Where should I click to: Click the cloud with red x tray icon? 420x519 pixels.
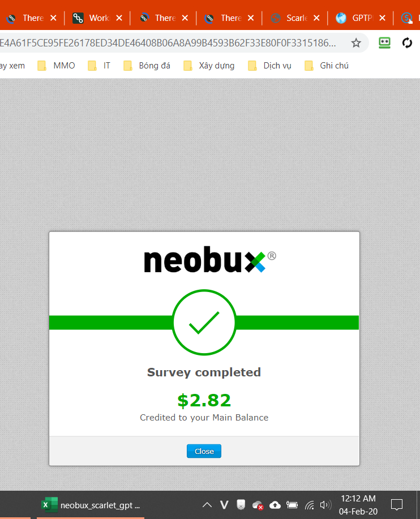258,505
